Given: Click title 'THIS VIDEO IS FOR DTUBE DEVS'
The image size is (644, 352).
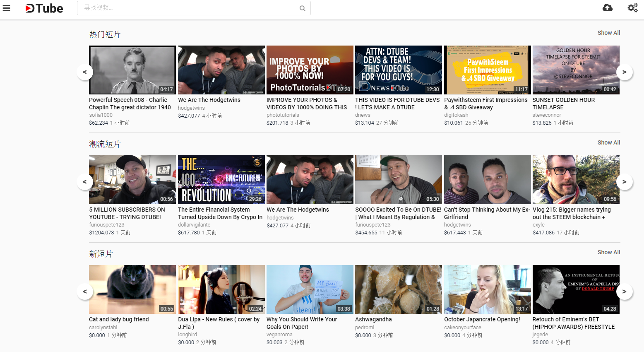Looking at the screenshot, I should click(x=397, y=104).
